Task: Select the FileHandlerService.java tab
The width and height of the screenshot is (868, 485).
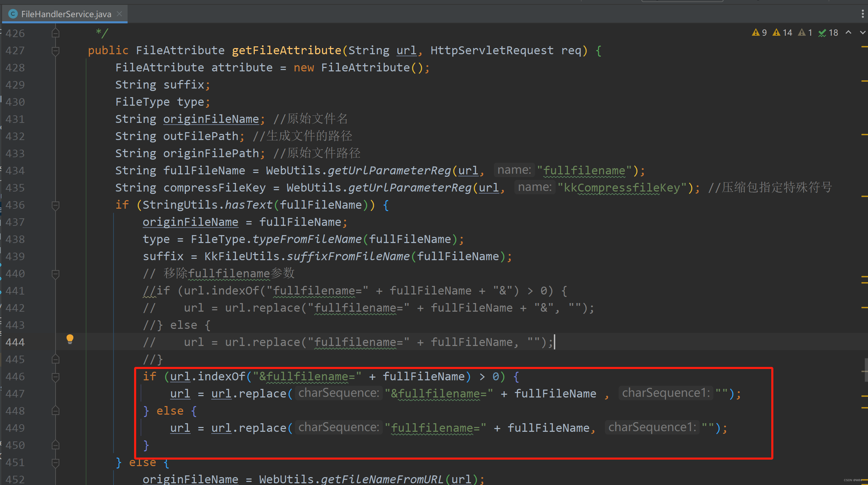Action: pos(66,14)
